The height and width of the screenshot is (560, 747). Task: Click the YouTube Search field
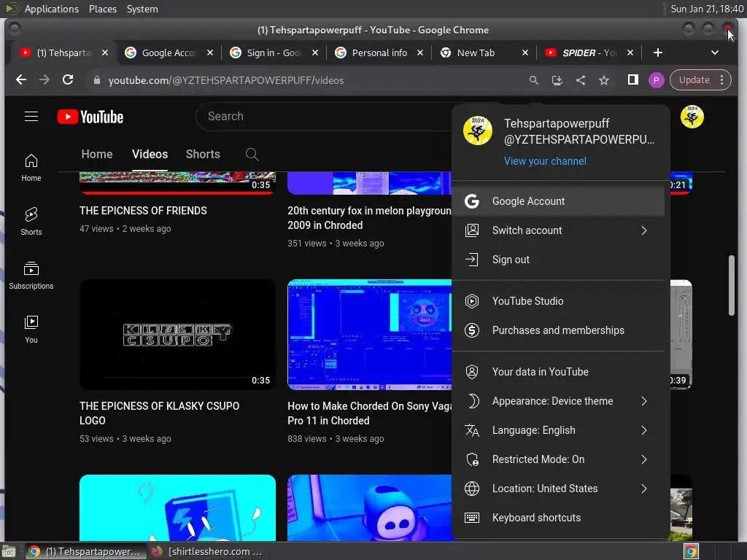[x=324, y=117]
